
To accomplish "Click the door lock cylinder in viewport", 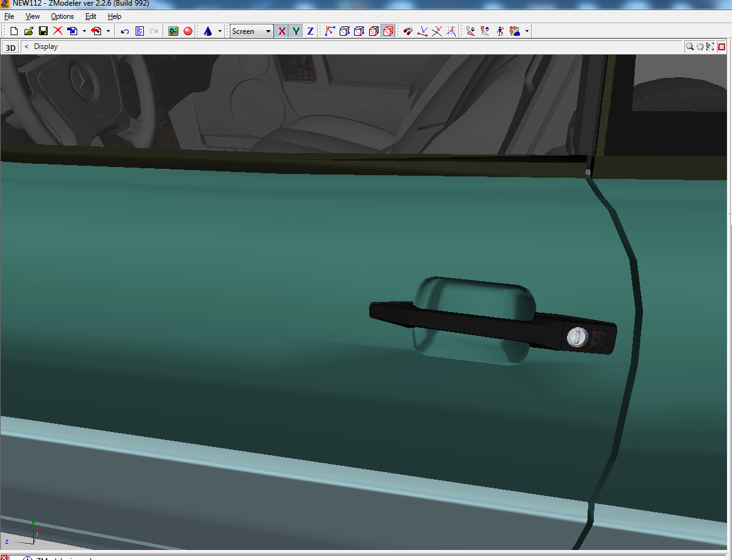I will click(x=576, y=337).
